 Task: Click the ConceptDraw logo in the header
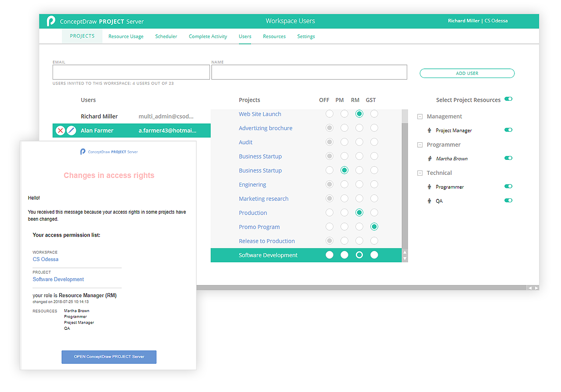pyautogui.click(x=51, y=21)
